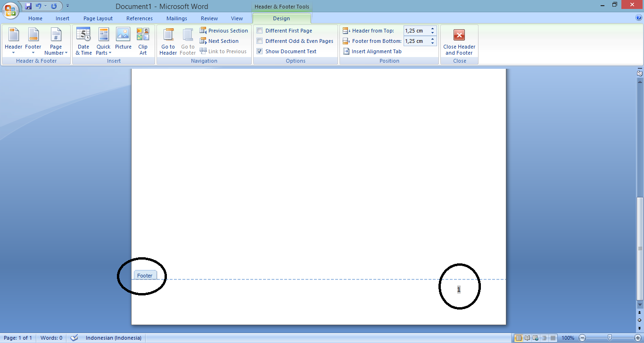Viewport: 644px width, 343px height.
Task: Click Next Section in Navigation group
Action: pyautogui.click(x=223, y=41)
